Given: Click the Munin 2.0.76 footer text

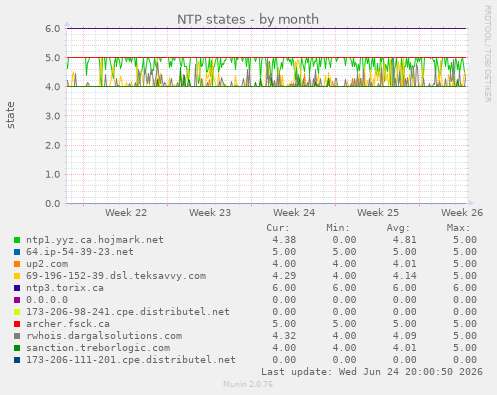Looking at the screenshot, I should [x=248, y=384].
